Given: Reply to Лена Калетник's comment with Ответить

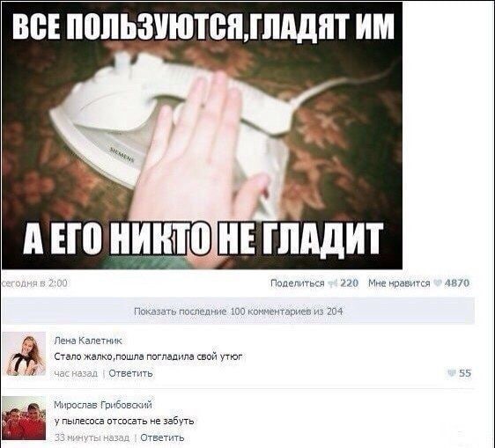Looking at the screenshot, I should click(130, 373).
